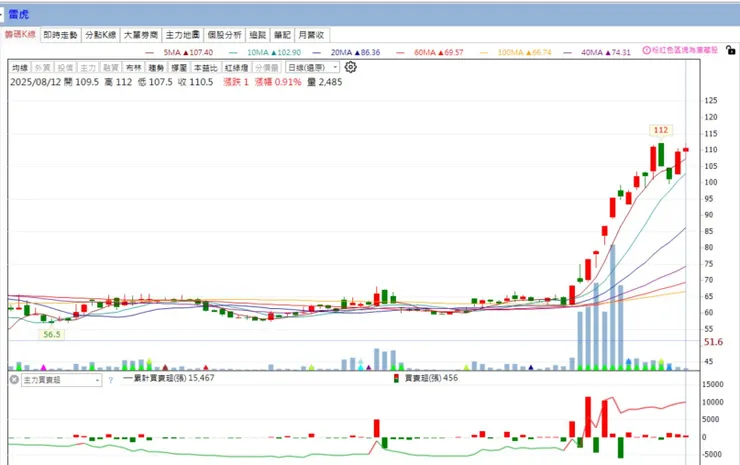Viewport: 740px width, 465px height.
Task: Click the unlock padlock icon
Action: 730,50
